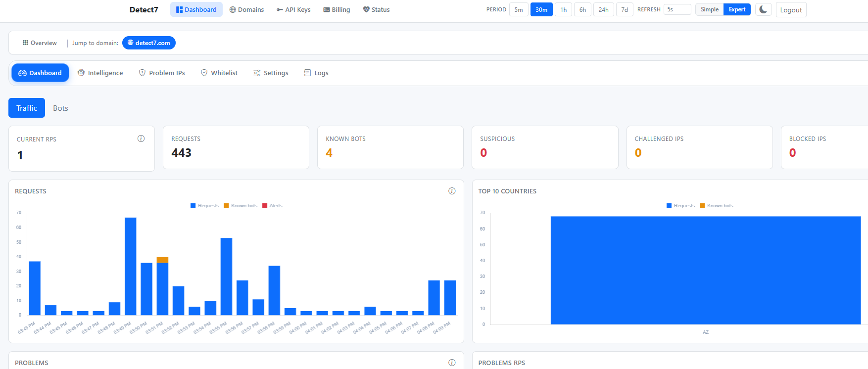Click the KNOWN BOTS value 4
Image resolution: width=868 pixels, height=369 pixels.
click(x=329, y=153)
